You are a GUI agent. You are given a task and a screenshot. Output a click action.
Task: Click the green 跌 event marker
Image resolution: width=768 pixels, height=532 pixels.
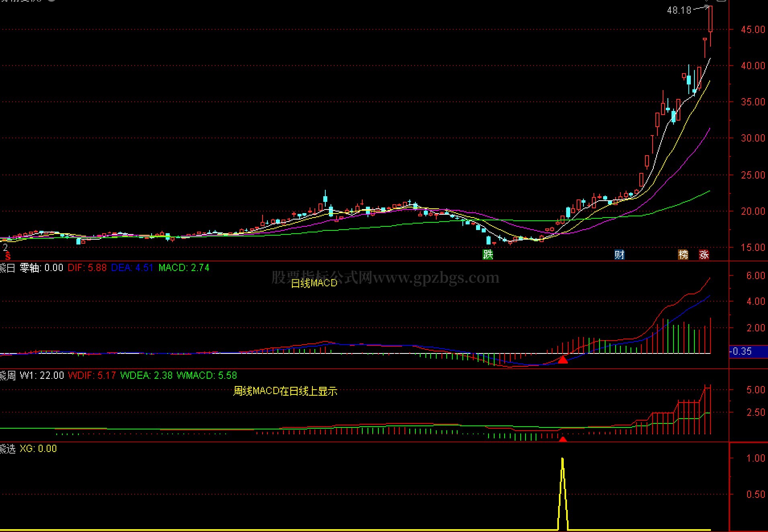tap(488, 255)
